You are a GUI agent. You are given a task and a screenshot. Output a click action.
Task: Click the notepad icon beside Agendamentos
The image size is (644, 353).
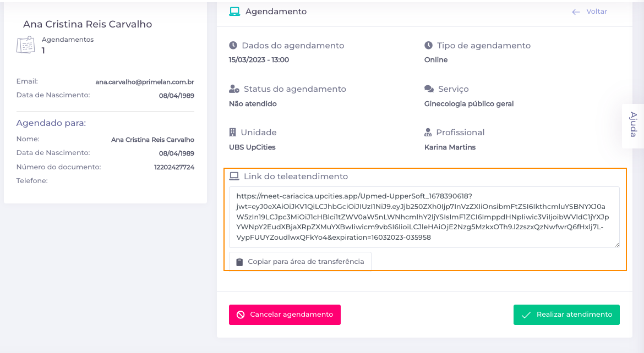[25, 45]
